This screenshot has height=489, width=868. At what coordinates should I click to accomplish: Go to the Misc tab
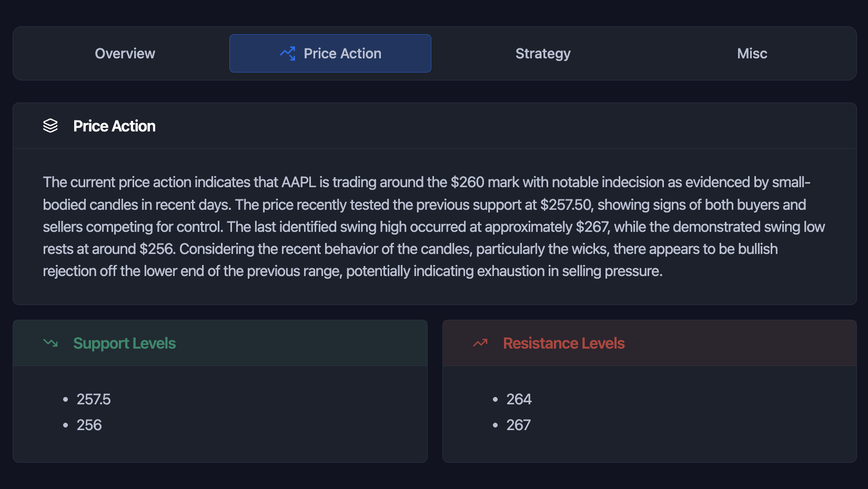[752, 54]
